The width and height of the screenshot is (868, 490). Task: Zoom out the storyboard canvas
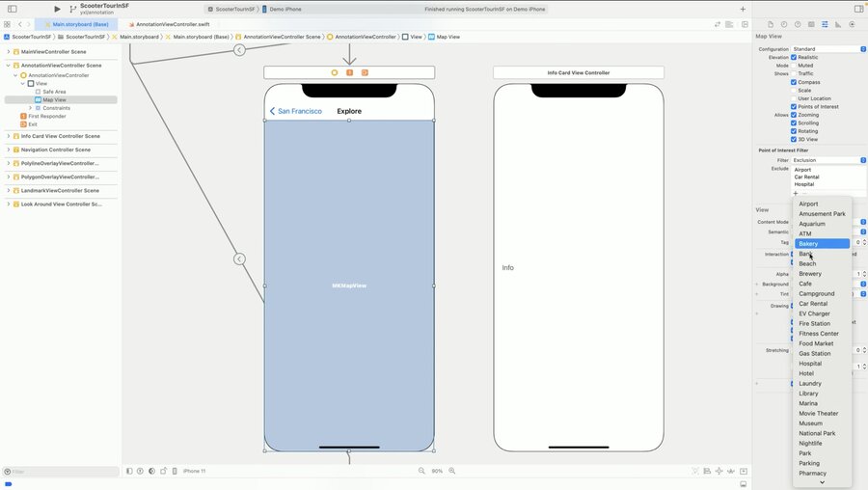[421, 471]
